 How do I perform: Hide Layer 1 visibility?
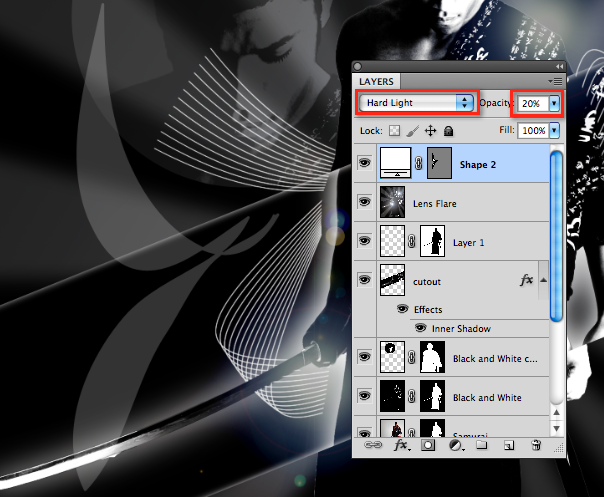click(364, 241)
